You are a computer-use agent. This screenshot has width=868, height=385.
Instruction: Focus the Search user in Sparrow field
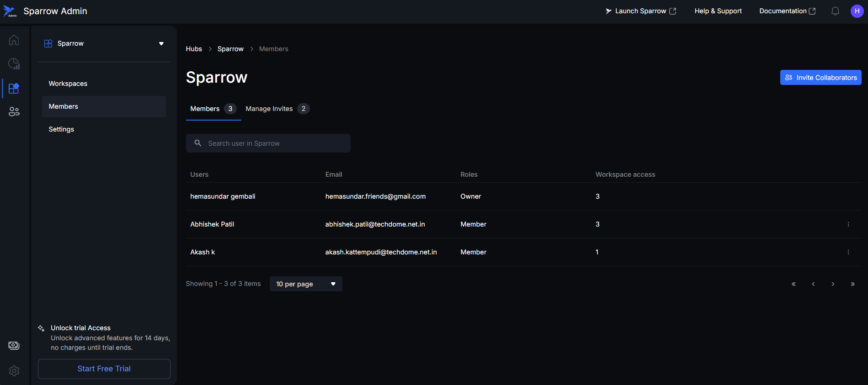(274, 143)
